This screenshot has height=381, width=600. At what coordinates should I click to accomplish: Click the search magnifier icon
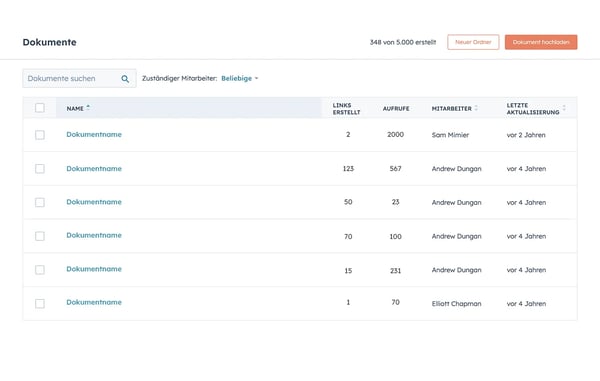coord(125,79)
